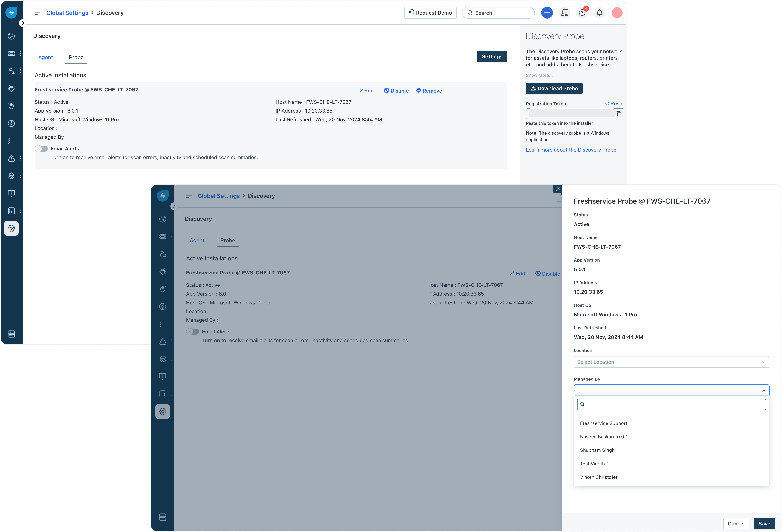Viewport: 782px width, 532px height.
Task: Toggle Email Alerts switch in dimmed background window
Action: (193, 332)
